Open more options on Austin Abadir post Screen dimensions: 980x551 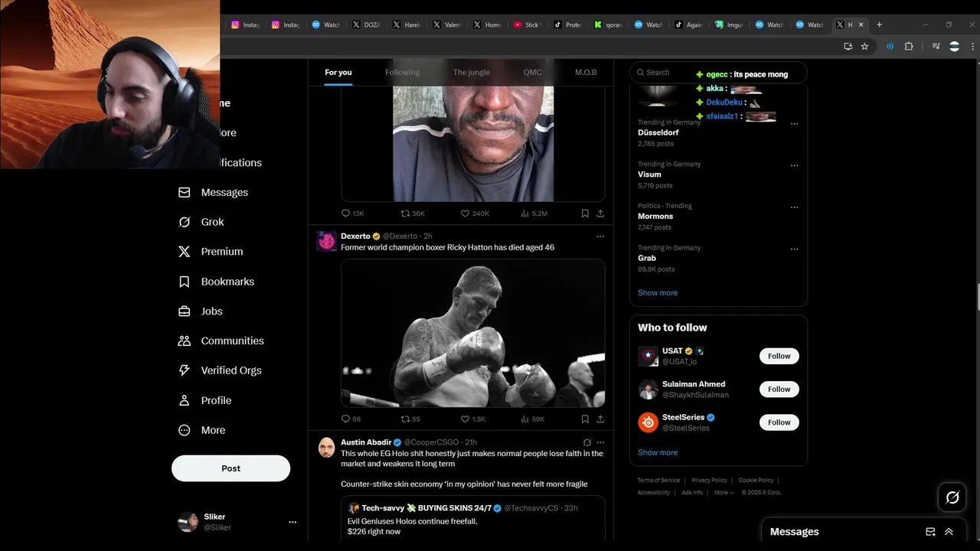[600, 442]
